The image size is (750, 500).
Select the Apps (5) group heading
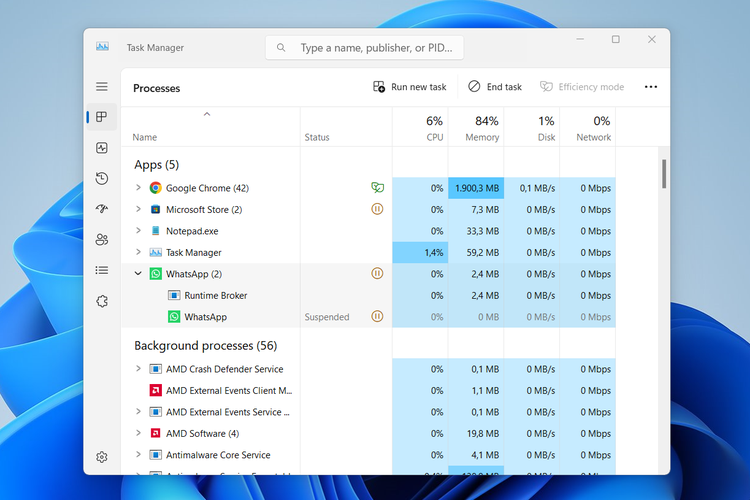pyautogui.click(x=156, y=165)
